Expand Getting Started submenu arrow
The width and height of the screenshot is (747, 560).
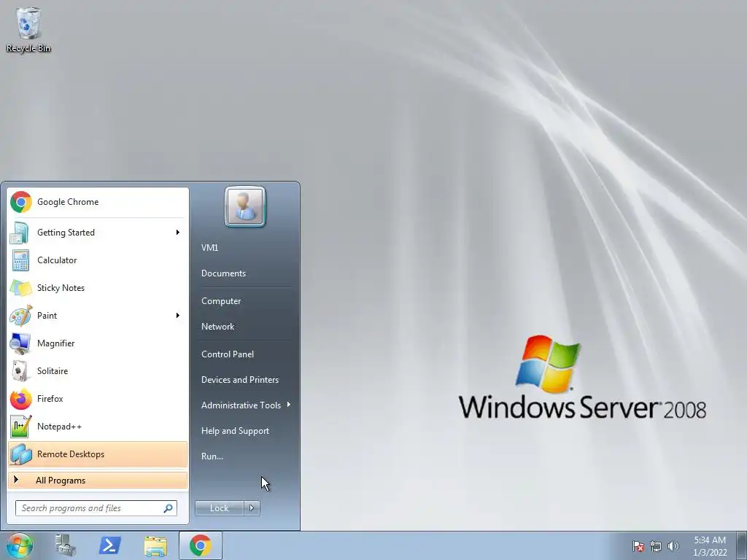pyautogui.click(x=178, y=233)
